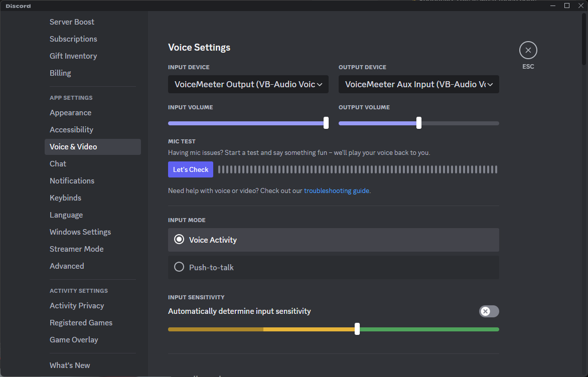
Task: Open the Input Device dropdown
Action: (x=248, y=84)
